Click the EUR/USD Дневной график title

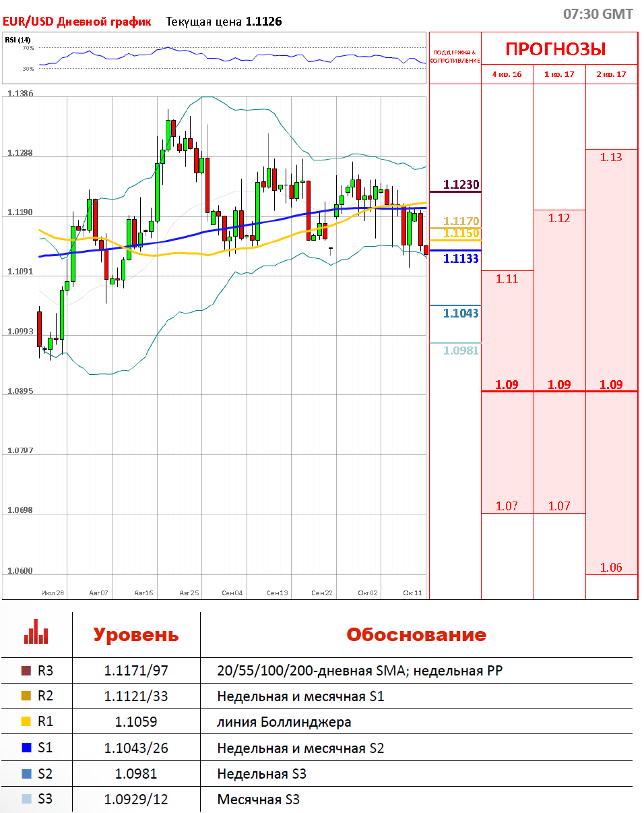[77, 22]
